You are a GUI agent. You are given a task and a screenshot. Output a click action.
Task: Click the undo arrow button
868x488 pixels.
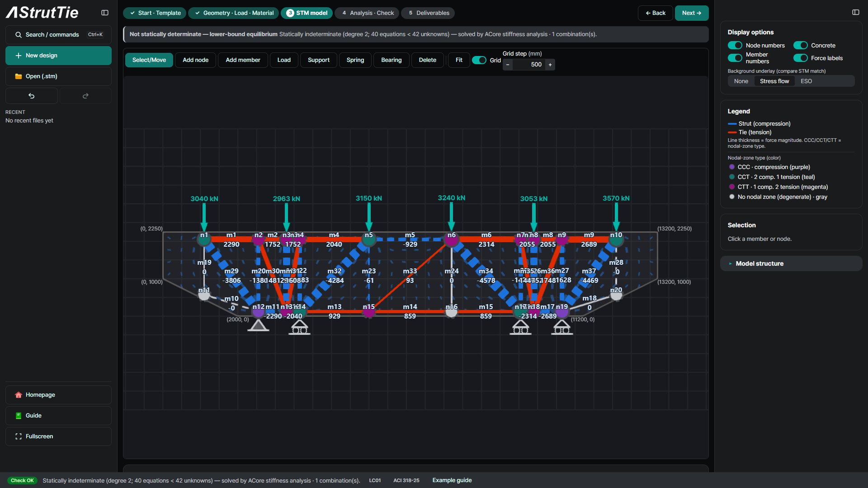point(32,96)
